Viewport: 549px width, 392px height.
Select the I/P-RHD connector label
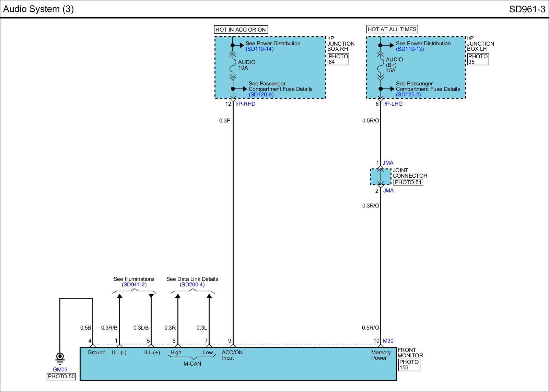click(x=245, y=104)
